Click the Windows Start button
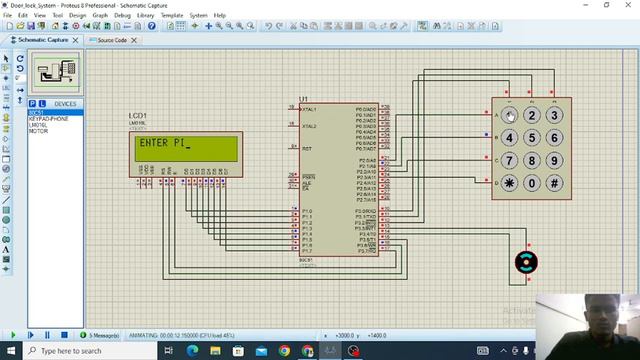 point(11,351)
